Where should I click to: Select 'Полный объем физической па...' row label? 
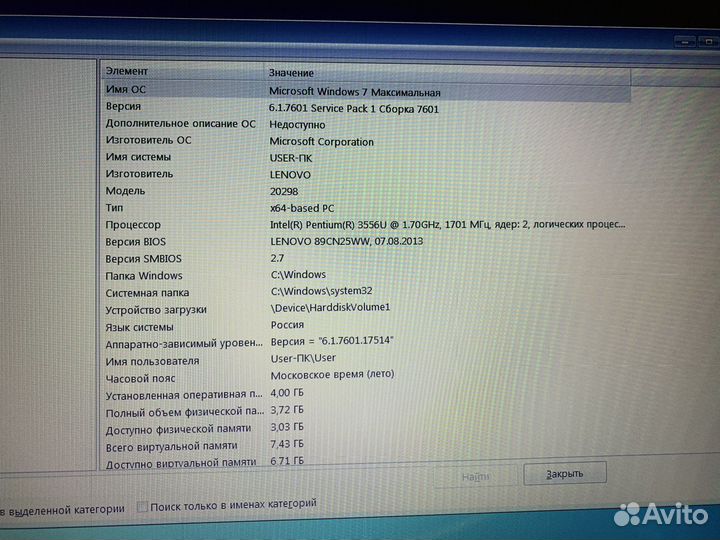point(185,412)
